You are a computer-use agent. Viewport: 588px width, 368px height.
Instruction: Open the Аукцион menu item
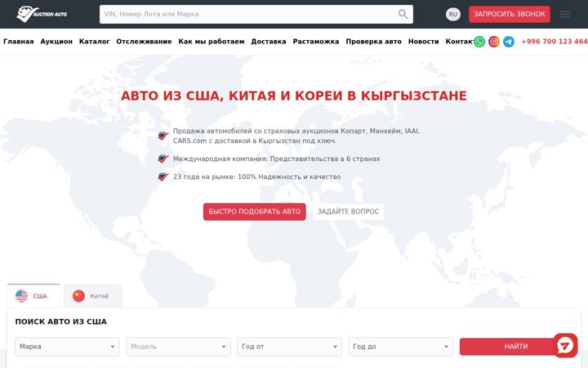[x=56, y=42]
